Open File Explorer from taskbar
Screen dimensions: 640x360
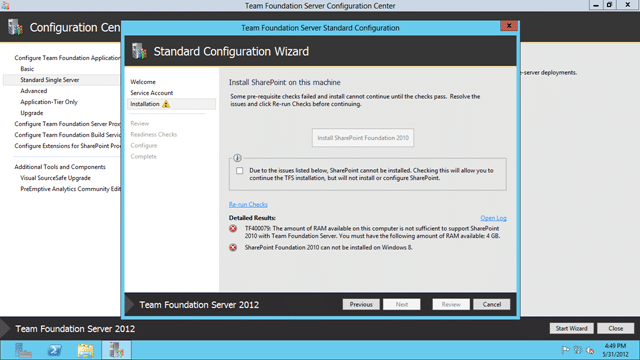pos(85,350)
